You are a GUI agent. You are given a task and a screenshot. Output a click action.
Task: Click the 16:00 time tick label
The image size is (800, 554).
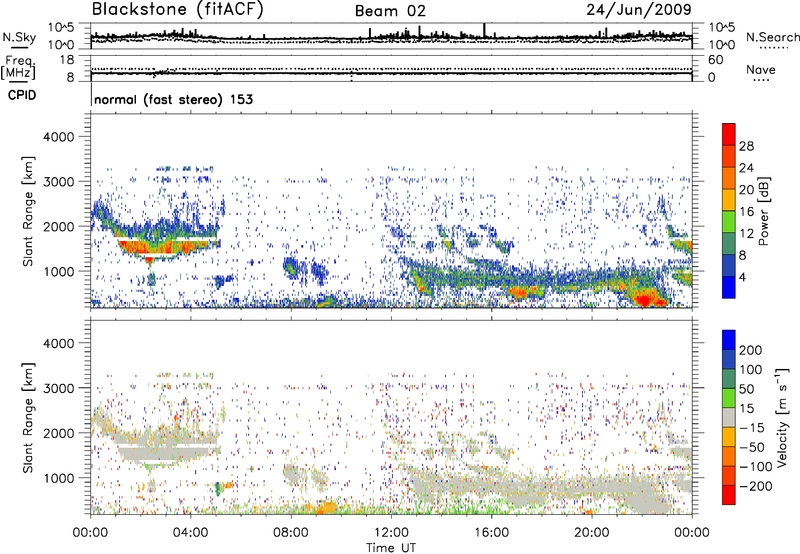(x=491, y=533)
